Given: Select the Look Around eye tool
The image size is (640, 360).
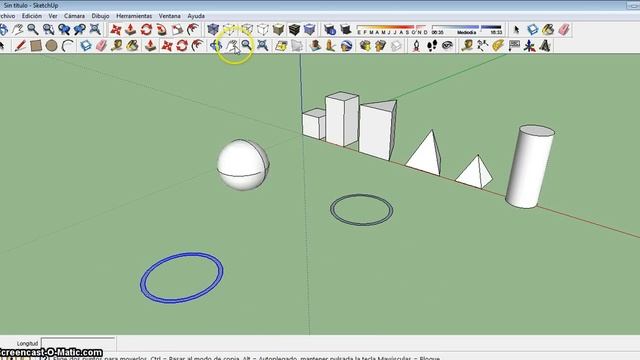Looking at the screenshot, I should (x=447, y=46).
